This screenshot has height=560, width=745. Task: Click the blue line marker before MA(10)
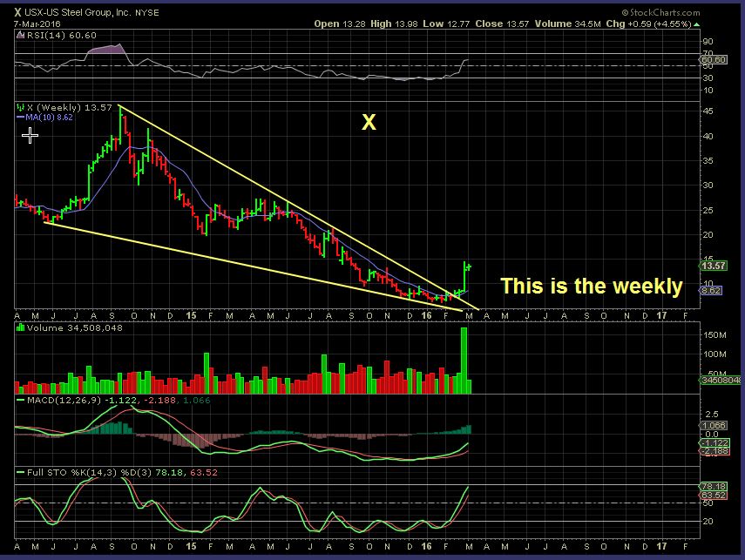pos(20,117)
